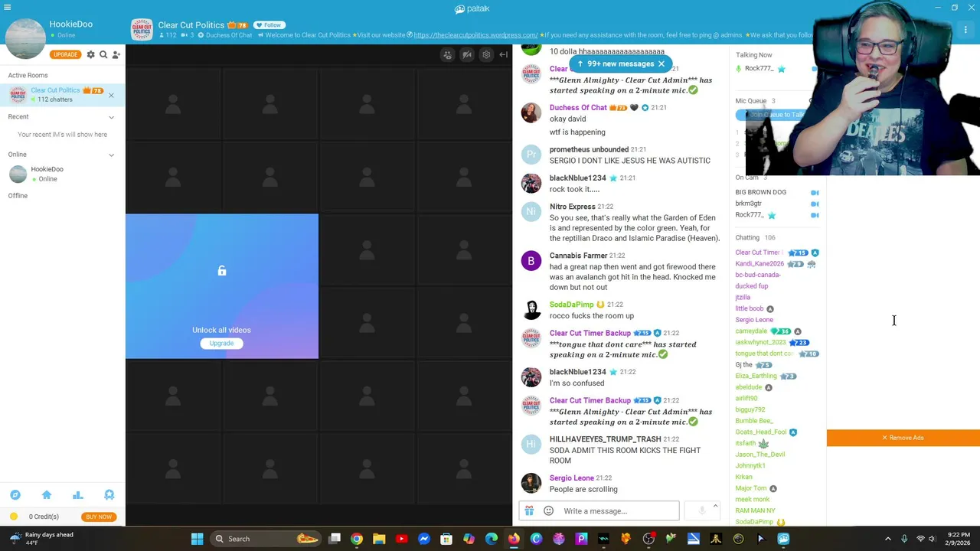The height and width of the screenshot is (551, 980).
Task: View brkm3gtr's cam icon
Action: coord(815,204)
